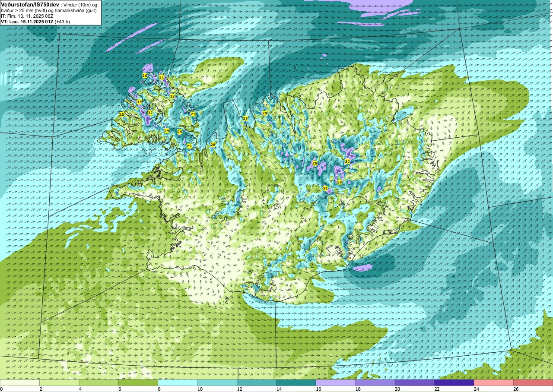Click the yellow gust marker labeled 31
The image size is (553, 392).
point(325,188)
